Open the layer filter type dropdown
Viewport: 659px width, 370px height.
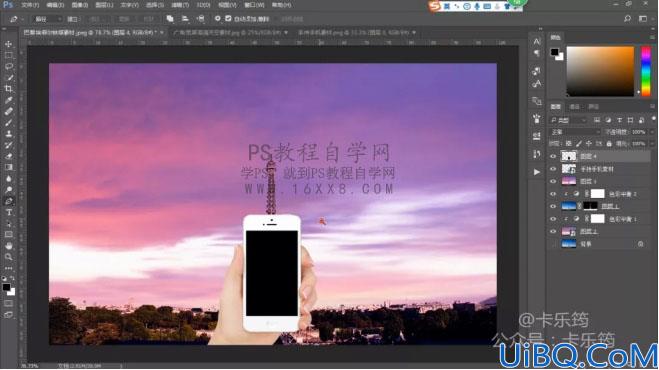click(568, 121)
